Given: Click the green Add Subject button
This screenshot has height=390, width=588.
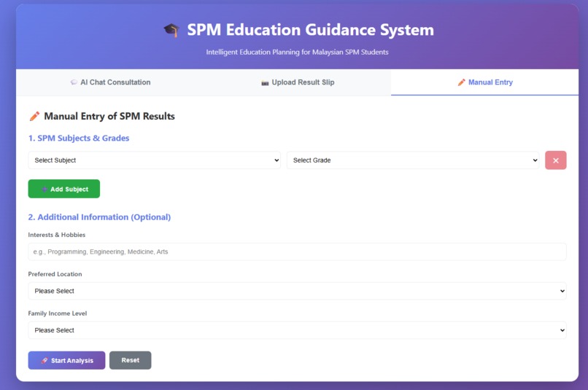Looking at the screenshot, I should (64, 189).
